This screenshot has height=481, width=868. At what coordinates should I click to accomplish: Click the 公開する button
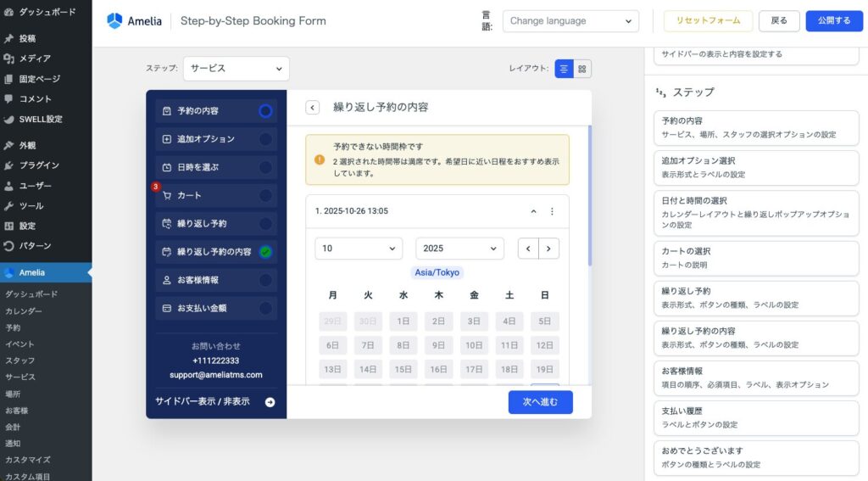[833, 21]
